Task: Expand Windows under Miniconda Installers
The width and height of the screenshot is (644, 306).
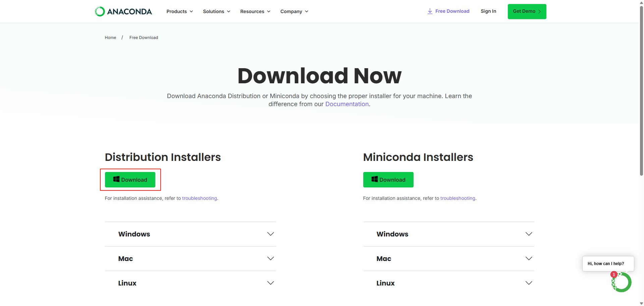Action: pyautogui.click(x=449, y=234)
